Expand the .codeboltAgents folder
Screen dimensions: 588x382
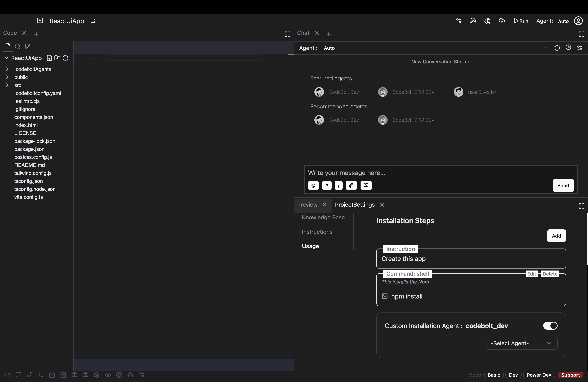7,69
